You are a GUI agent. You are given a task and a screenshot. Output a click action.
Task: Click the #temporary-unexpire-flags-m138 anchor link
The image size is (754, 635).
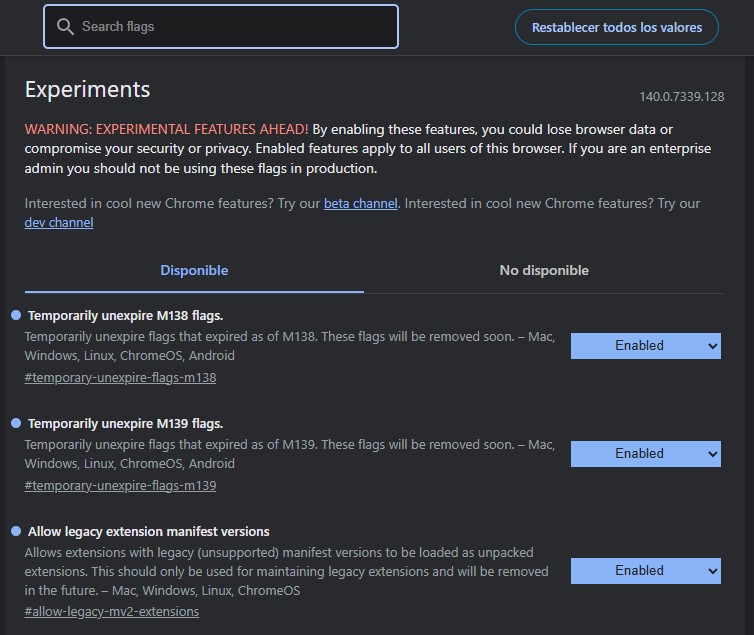tap(120, 378)
